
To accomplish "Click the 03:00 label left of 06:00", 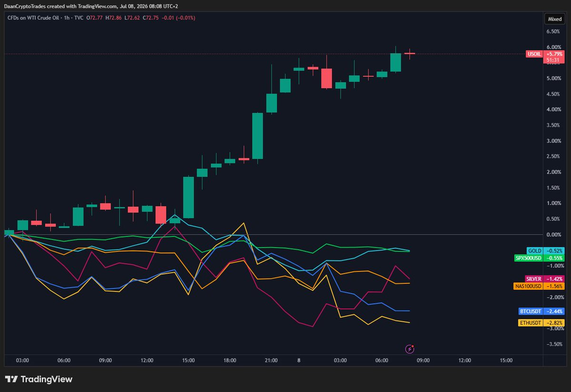I will tap(22, 361).
